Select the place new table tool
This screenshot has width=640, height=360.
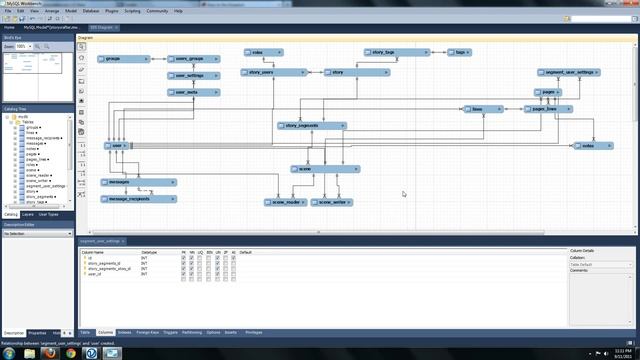pyautogui.click(x=82, y=112)
